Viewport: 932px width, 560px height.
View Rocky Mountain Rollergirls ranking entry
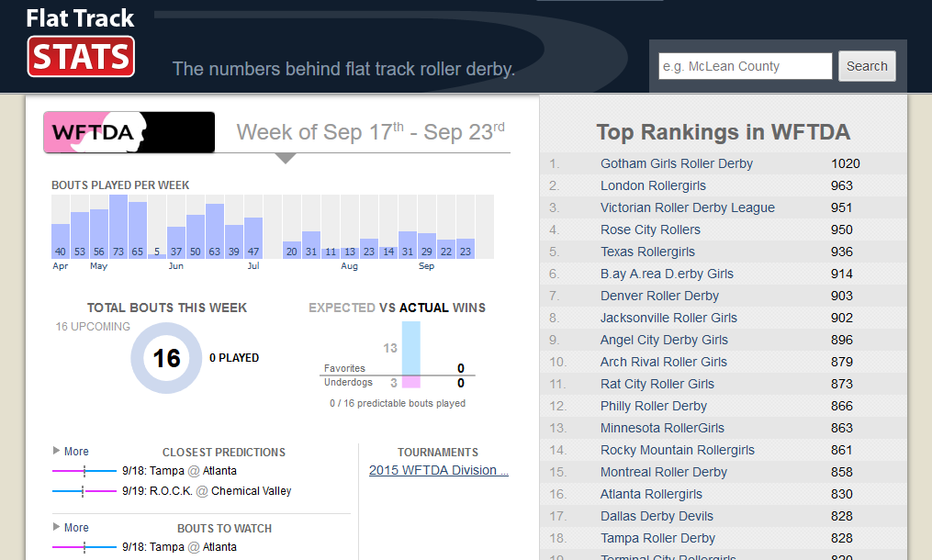[677, 450]
